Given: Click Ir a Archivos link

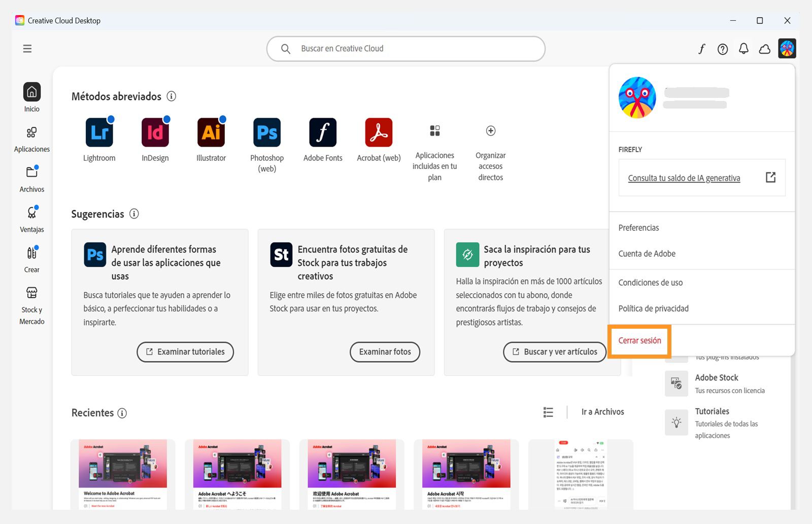Looking at the screenshot, I should [x=603, y=412].
